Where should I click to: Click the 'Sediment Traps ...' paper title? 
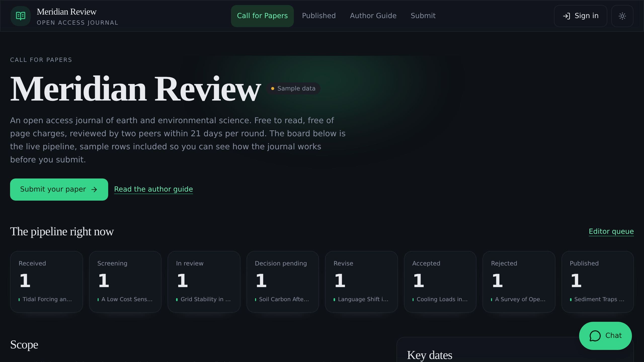coord(599,299)
